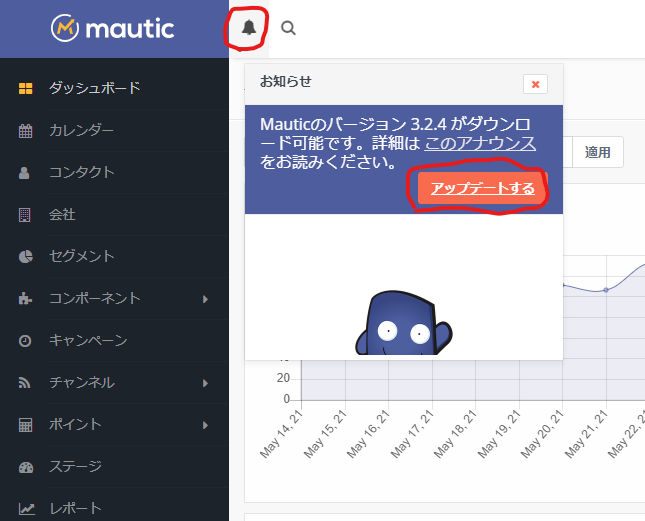Click the company building icon

point(26,214)
